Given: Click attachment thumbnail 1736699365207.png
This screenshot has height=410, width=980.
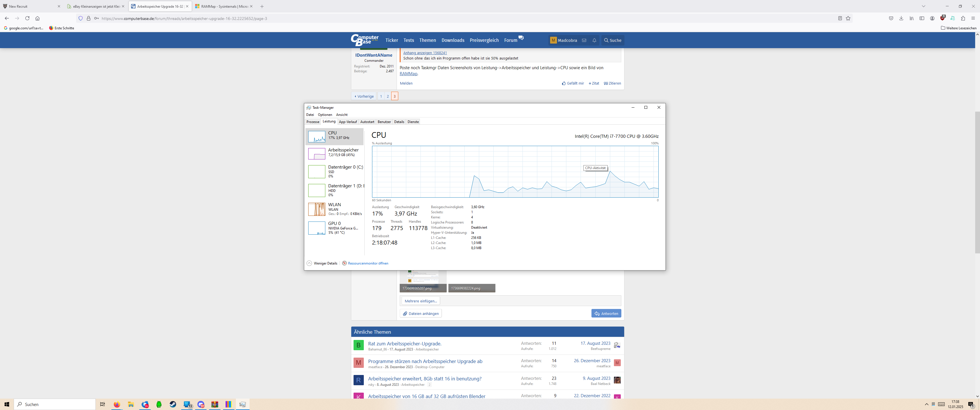Looking at the screenshot, I should tap(423, 281).
